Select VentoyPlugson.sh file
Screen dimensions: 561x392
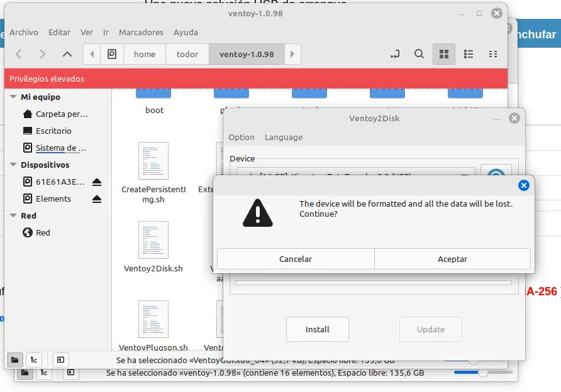pyautogui.click(x=153, y=326)
